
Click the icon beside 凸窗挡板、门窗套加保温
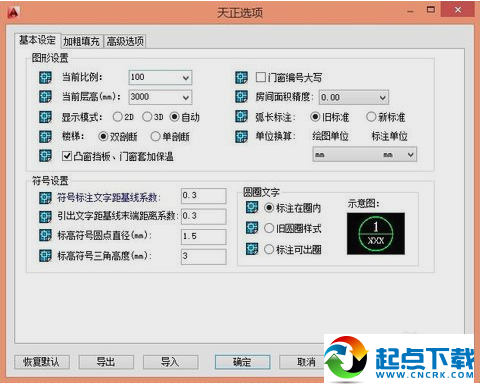pos(45,156)
